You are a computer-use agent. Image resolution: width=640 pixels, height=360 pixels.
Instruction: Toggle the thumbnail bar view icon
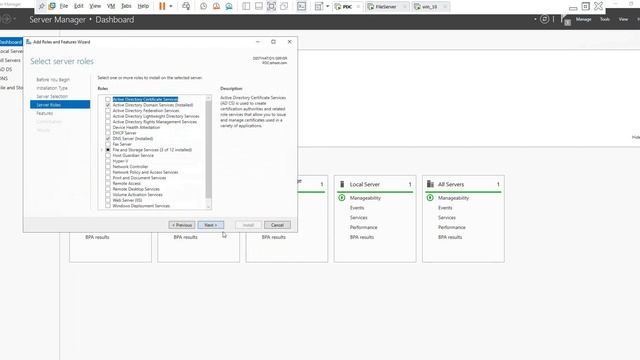tap(259, 6)
